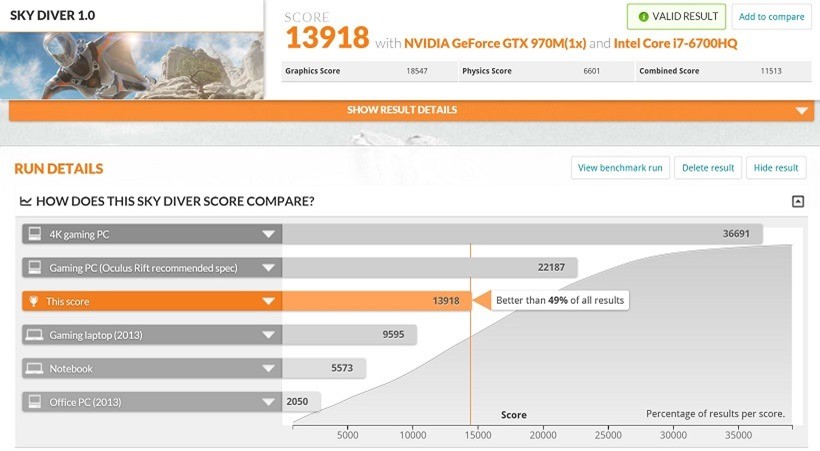Click the Physics Score value 6601
This screenshot has height=451, width=820.
tap(591, 71)
